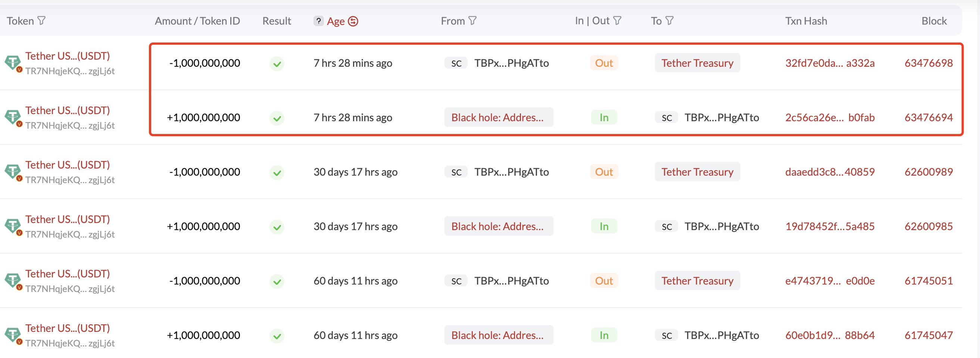The height and width of the screenshot is (358, 980).
Task: Click the SC contract badge in first row
Action: [456, 63]
